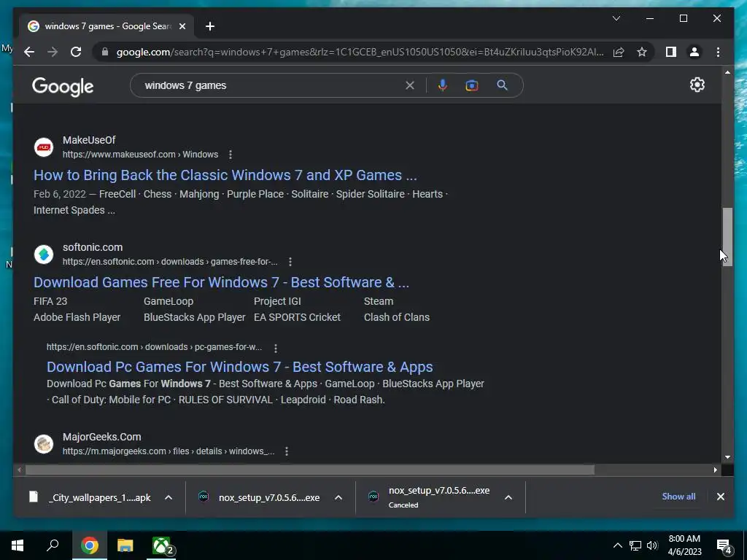Image resolution: width=747 pixels, height=560 pixels.
Task: Click the GameLoop sitelink
Action: tap(169, 301)
